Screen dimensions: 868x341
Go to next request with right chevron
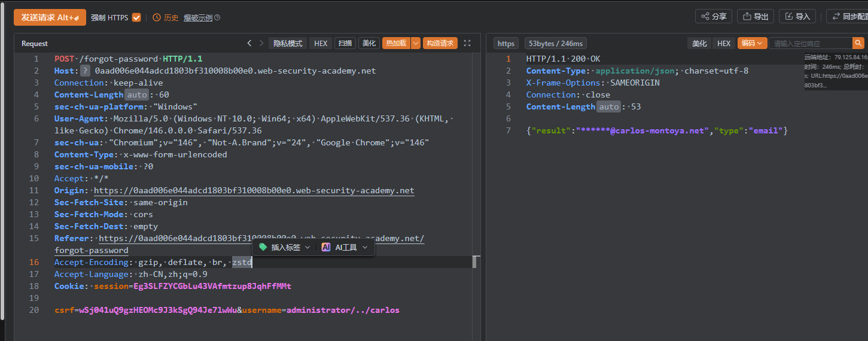coord(261,43)
